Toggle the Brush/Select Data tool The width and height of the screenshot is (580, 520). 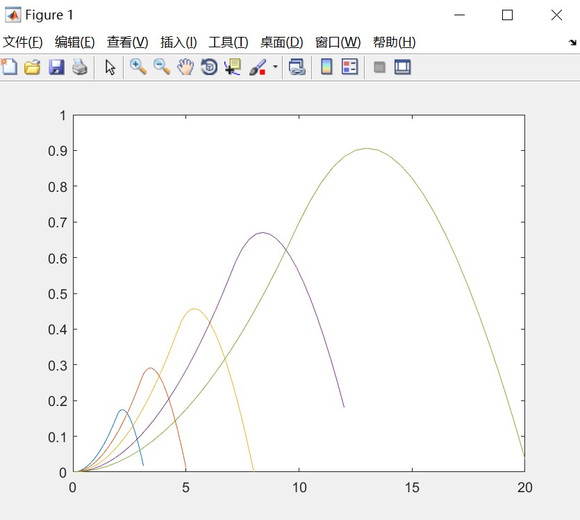click(258, 67)
